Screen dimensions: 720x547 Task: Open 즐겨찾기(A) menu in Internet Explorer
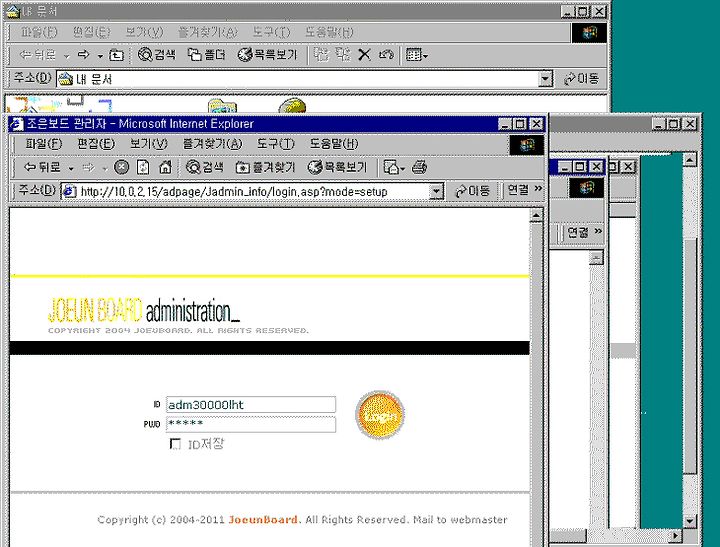(212, 144)
